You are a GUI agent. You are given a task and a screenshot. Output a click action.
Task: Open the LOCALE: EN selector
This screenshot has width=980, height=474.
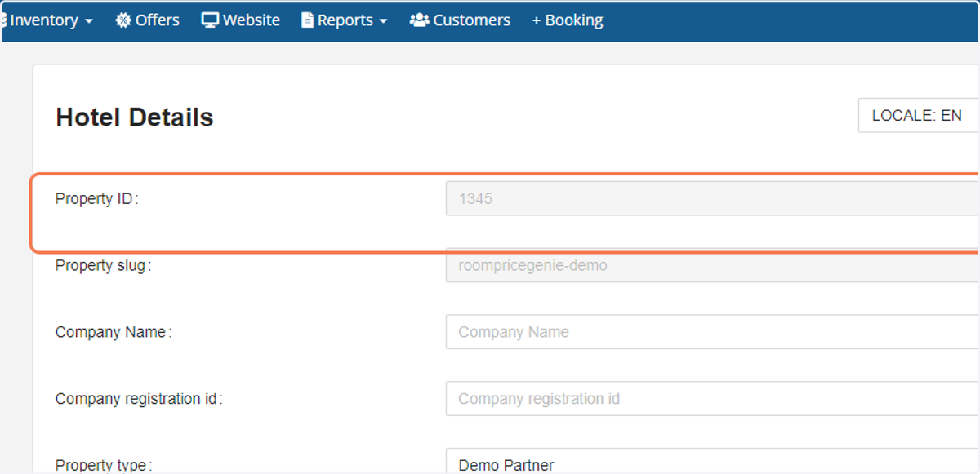[919, 116]
